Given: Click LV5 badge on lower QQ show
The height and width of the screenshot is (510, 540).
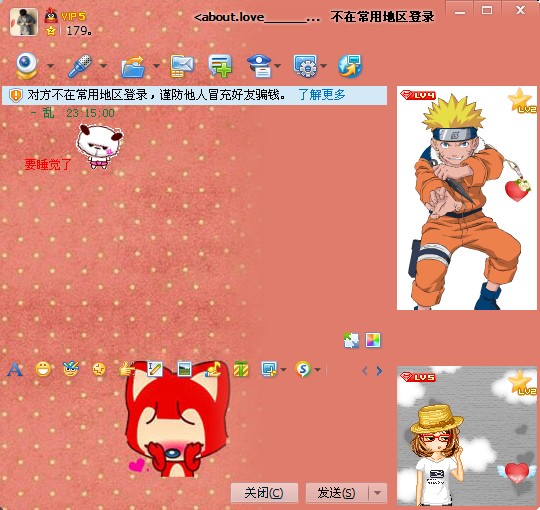Looking at the screenshot, I should coord(418,377).
